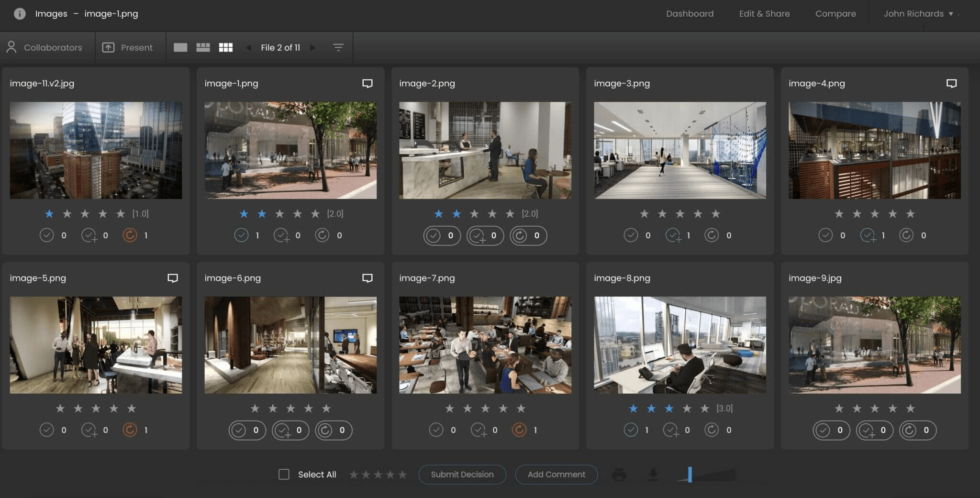This screenshot has width=980, height=498.
Task: Open the Compare tab
Action: [835, 13]
